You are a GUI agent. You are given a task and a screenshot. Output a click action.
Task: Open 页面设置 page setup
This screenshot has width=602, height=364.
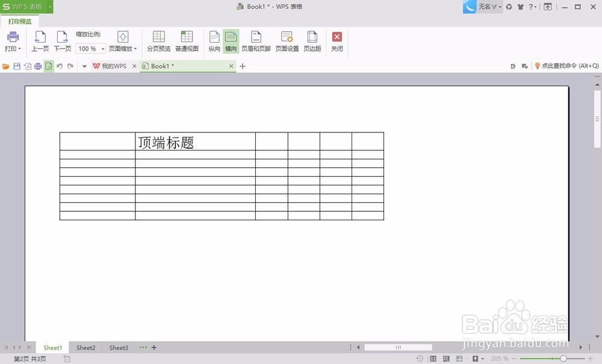pos(287,41)
